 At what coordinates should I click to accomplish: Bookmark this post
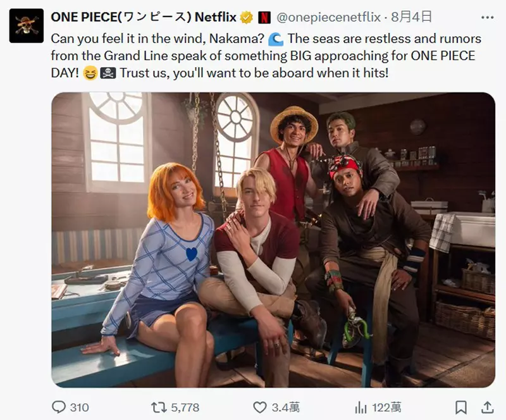tap(461, 407)
